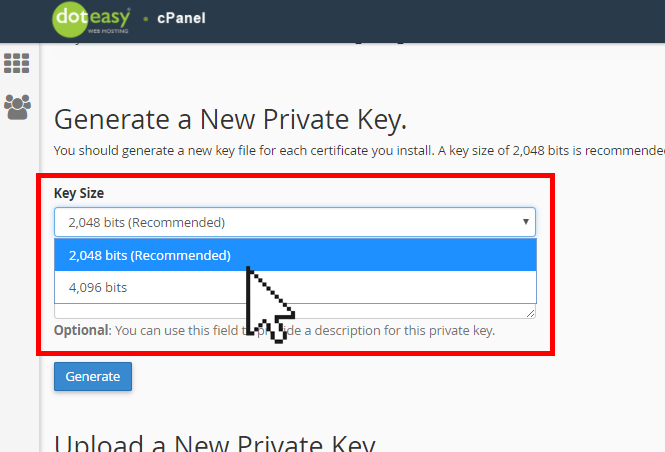Click the text area resize handle
Image resolution: width=665 pixels, height=452 pixels.
[x=530, y=313]
